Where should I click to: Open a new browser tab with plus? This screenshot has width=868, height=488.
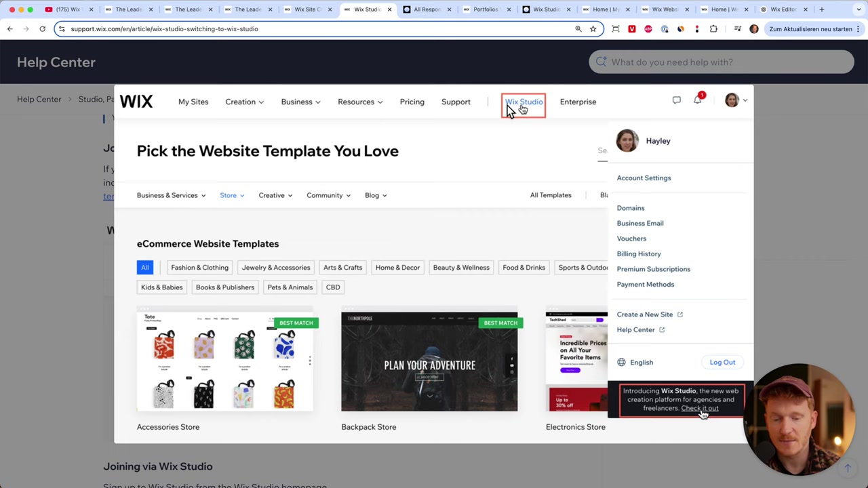coord(822,9)
